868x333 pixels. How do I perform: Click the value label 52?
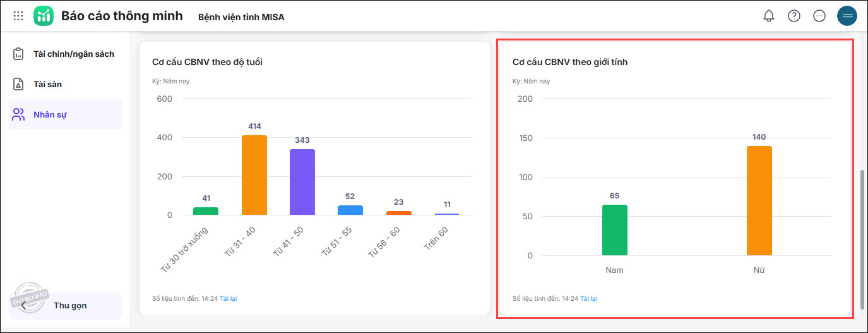click(x=350, y=197)
